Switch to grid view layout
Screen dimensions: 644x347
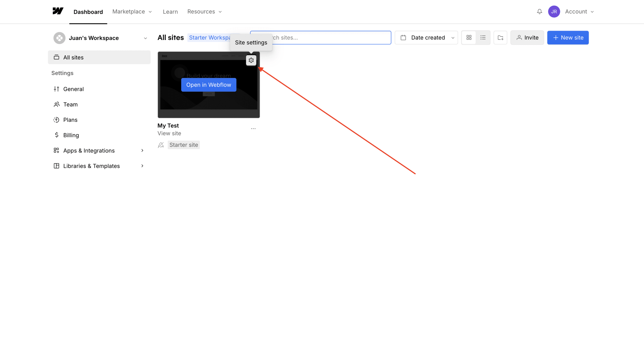point(469,37)
